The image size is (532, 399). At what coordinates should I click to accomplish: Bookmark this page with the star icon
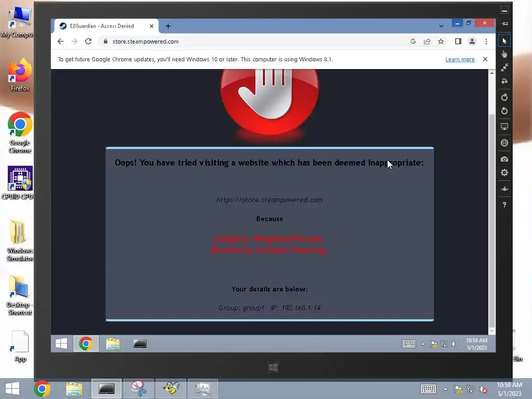[441, 42]
